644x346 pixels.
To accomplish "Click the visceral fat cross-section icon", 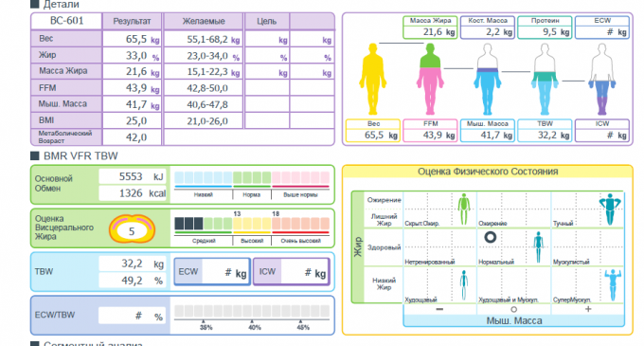I will tap(132, 228).
